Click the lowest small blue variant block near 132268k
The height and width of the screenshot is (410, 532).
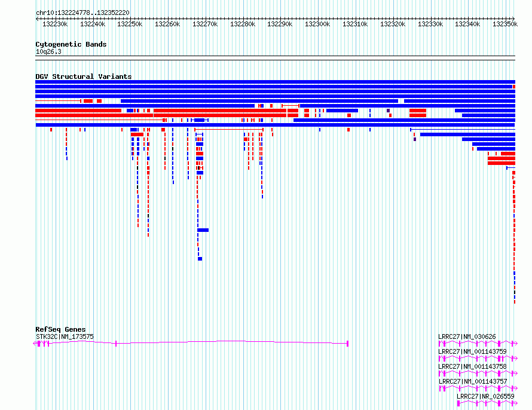[200, 259]
